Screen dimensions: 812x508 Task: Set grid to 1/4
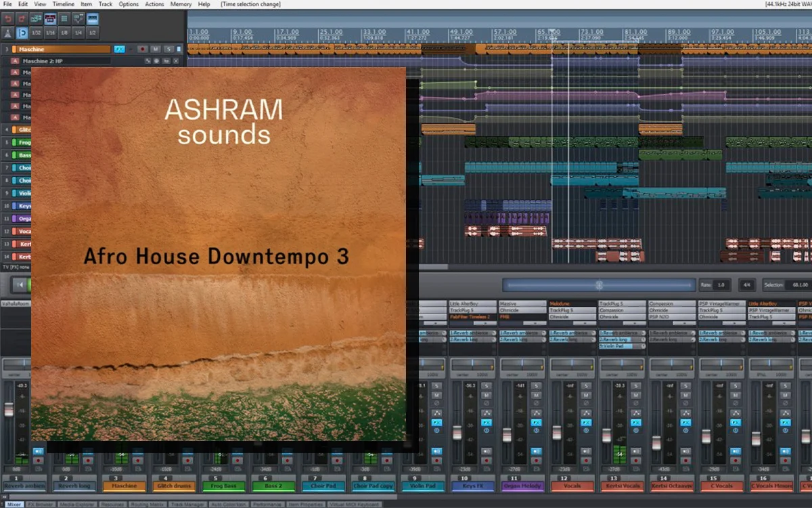click(78, 33)
